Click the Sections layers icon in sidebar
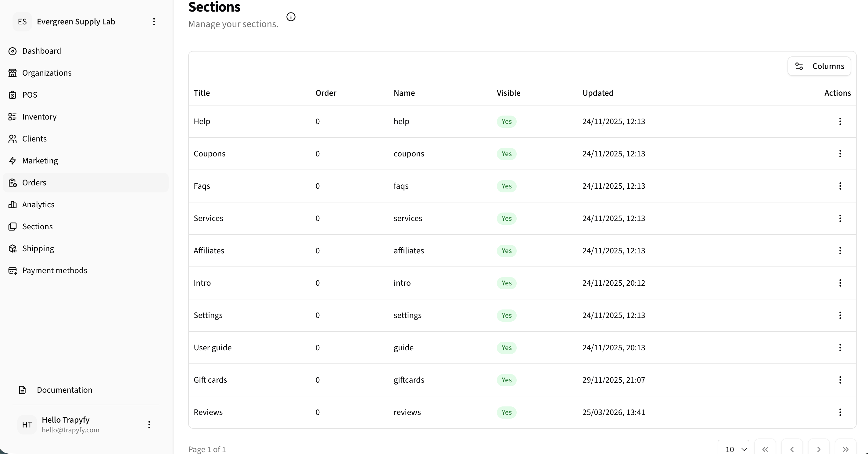This screenshot has height=454, width=868. click(13, 226)
